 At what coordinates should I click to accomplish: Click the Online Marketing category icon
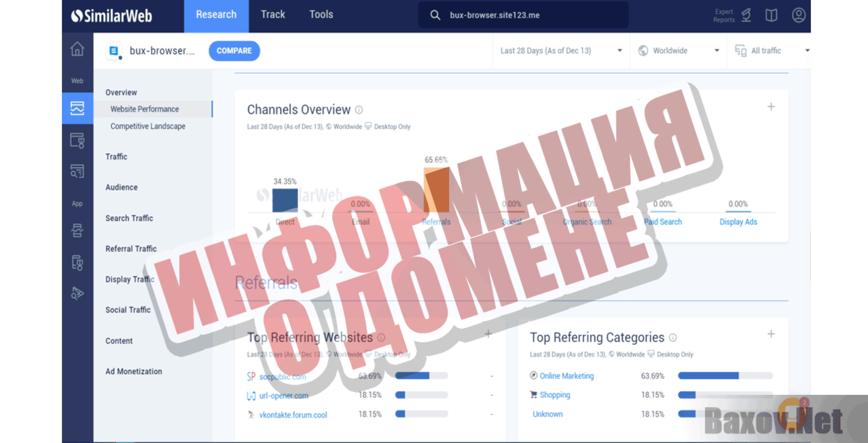click(x=534, y=375)
